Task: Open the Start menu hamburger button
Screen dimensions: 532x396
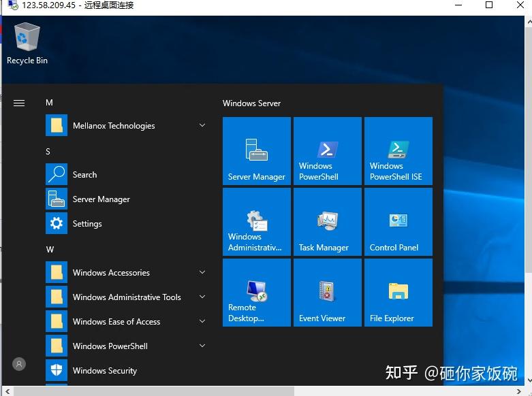Action: [19, 103]
